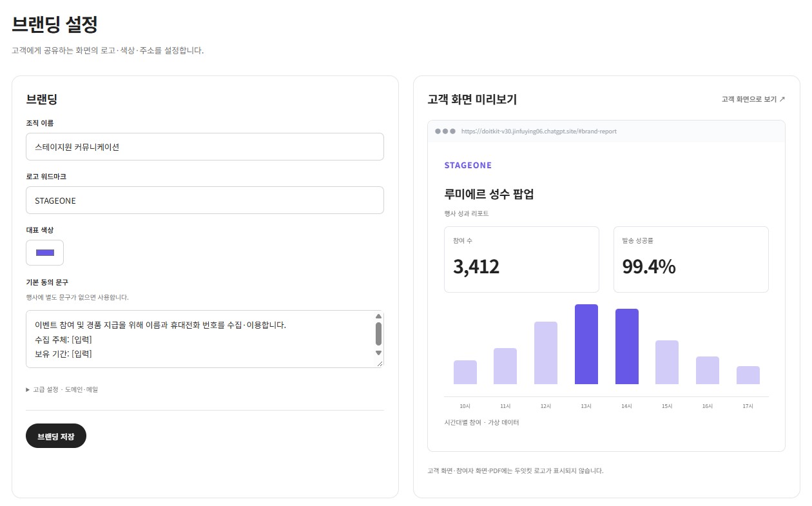This screenshot has height=506, width=812.
Task: Click the 시간대별 참여 · 가상 데이터 caption
Action: (x=481, y=422)
